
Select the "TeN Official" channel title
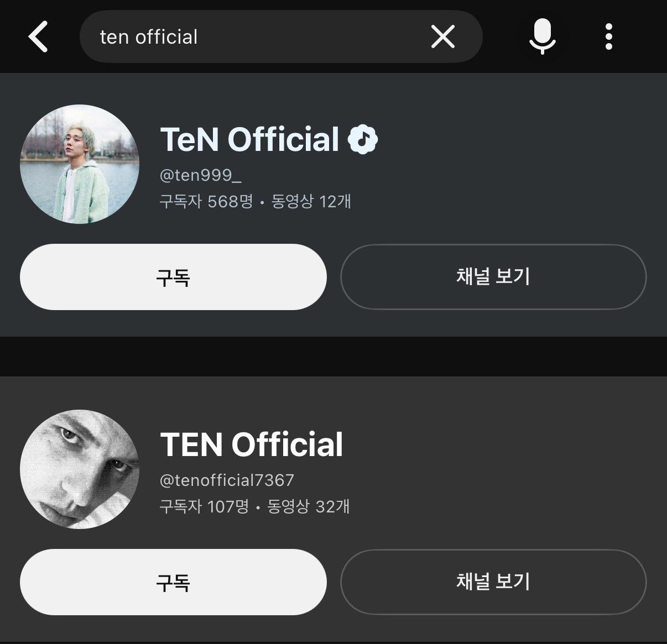tap(249, 139)
